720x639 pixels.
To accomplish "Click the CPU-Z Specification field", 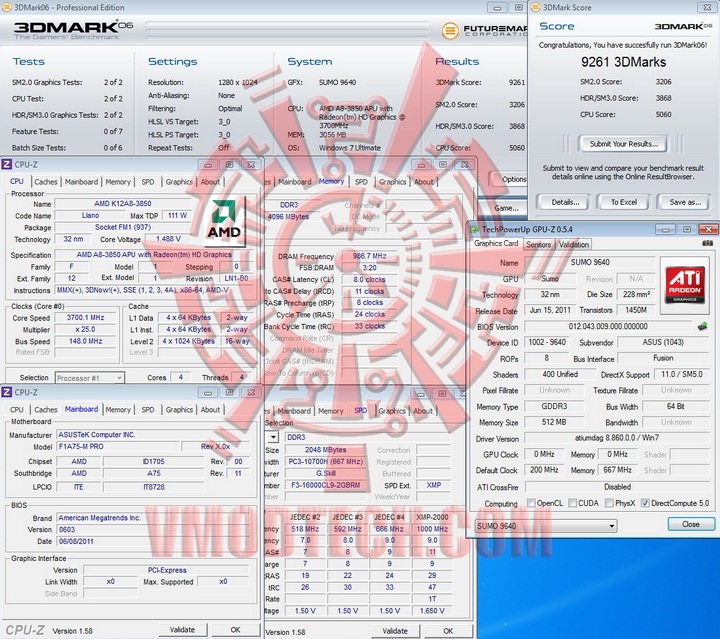I will coord(154,254).
